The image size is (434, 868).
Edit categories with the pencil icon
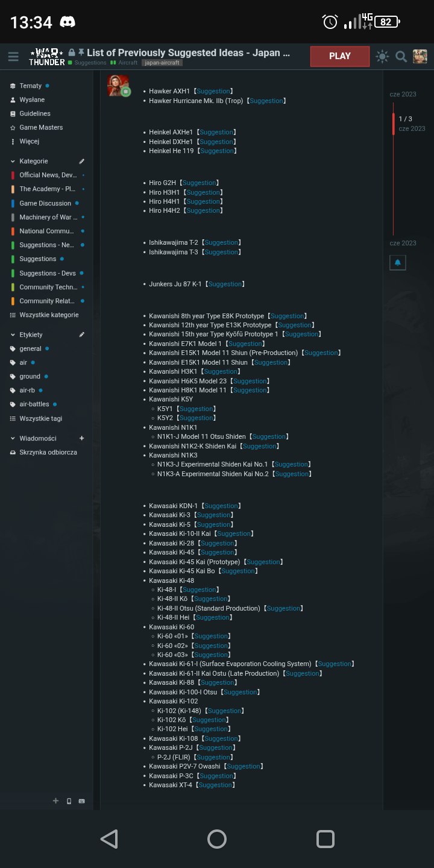click(82, 162)
